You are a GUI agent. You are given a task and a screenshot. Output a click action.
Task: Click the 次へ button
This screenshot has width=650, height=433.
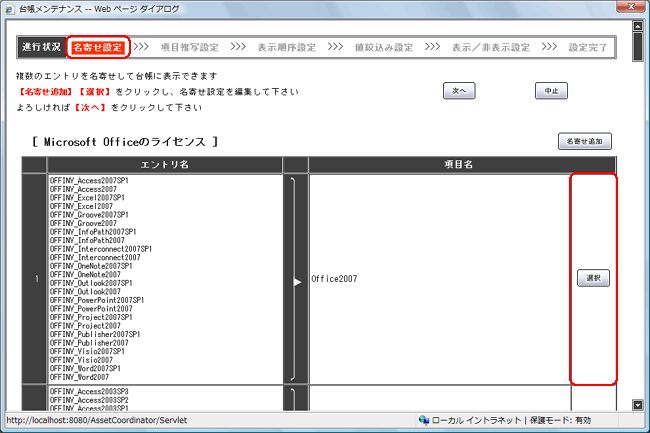pyautogui.click(x=459, y=91)
